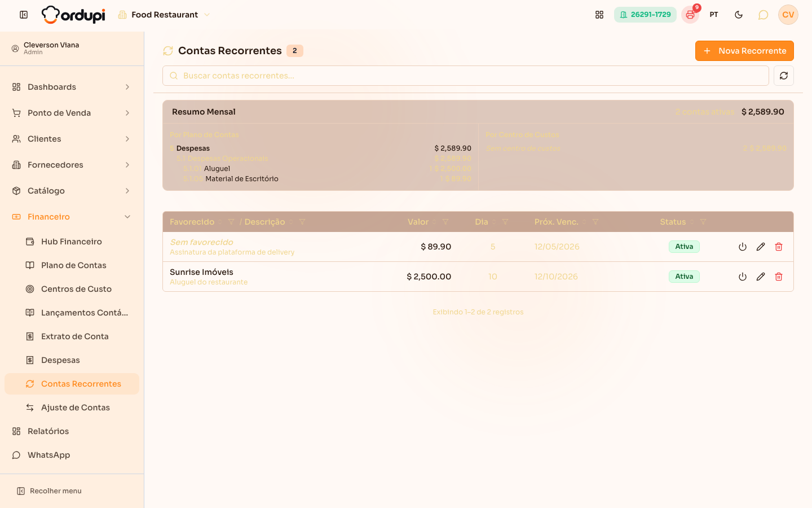
Task: Change language with the PT button
Action: [x=714, y=15]
